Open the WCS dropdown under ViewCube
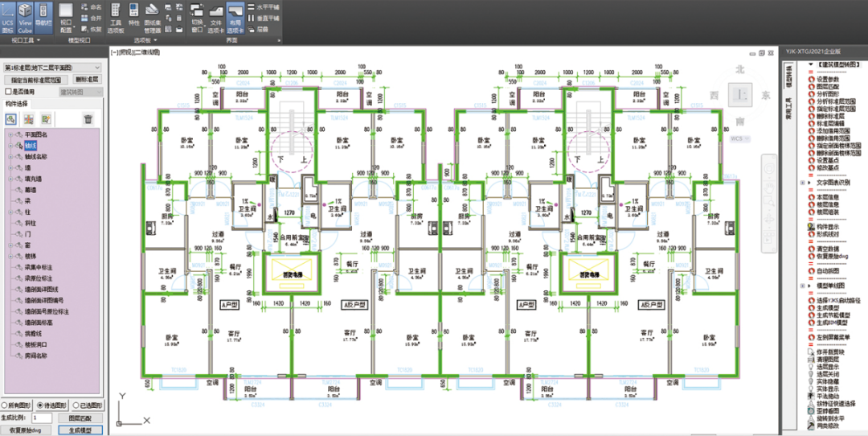 coord(740,138)
